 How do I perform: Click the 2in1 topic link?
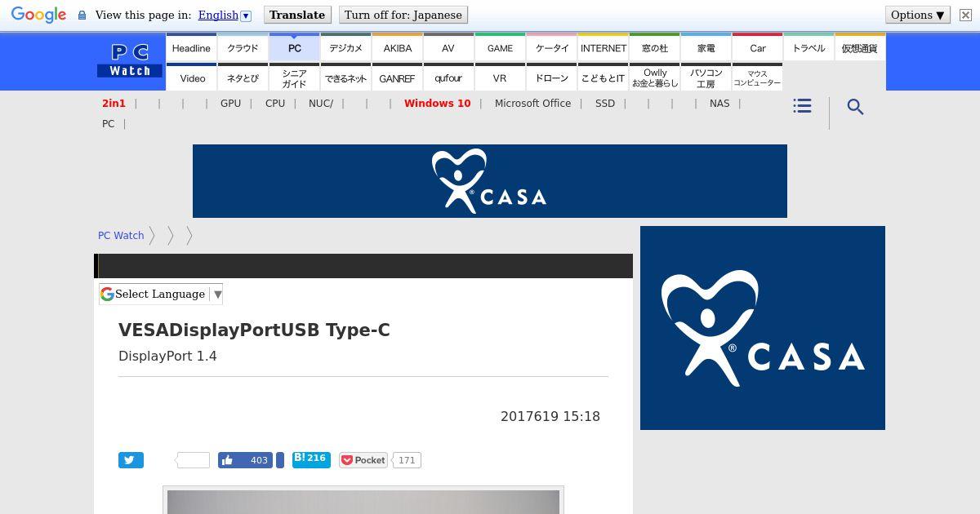coord(114,103)
